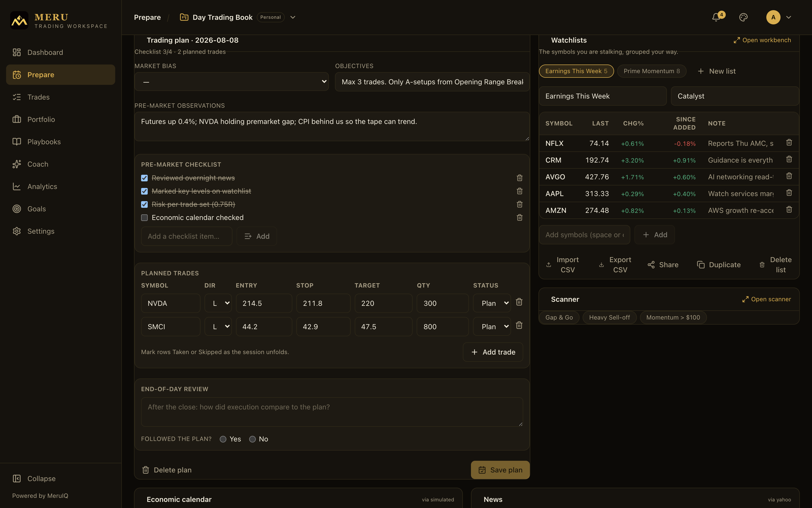Image resolution: width=812 pixels, height=508 pixels.
Task: Open the Goals section
Action: 60,209
